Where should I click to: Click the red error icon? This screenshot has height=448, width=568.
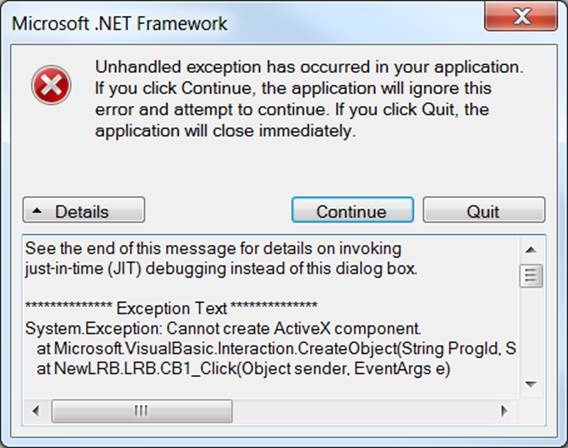pos(51,85)
